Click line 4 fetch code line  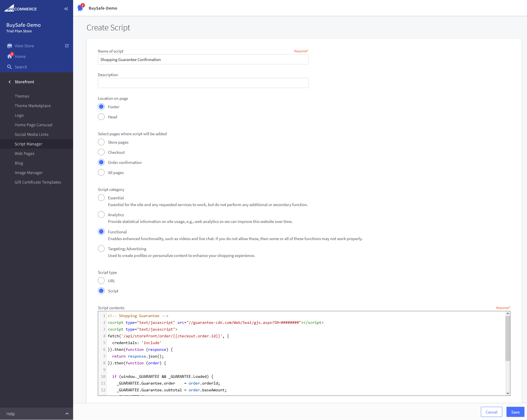168,336
